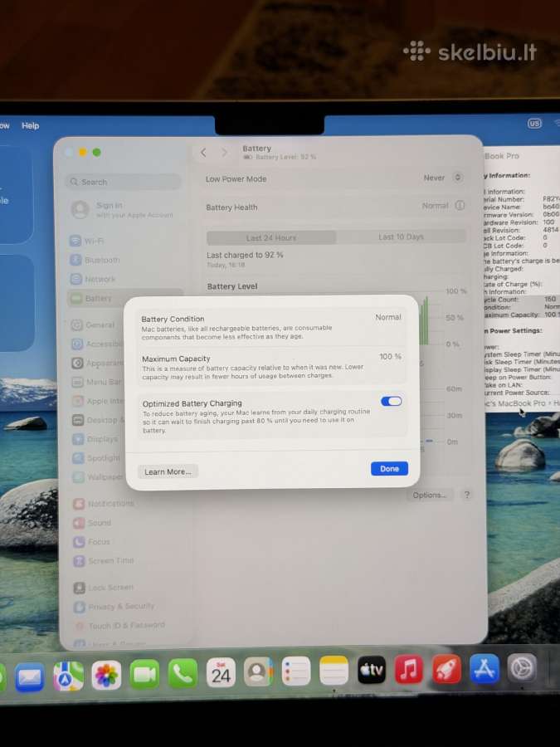Open the Calendar icon showing 24
The image size is (560, 747).
tap(221, 672)
